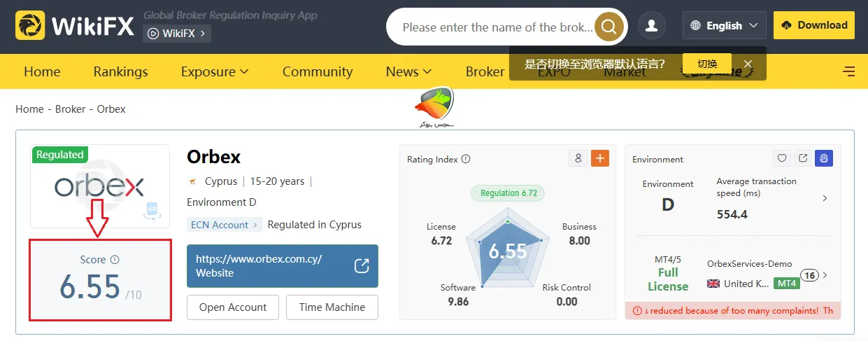Click the Home breadcrumb link
Viewport: 868px width, 341px height.
pos(29,109)
